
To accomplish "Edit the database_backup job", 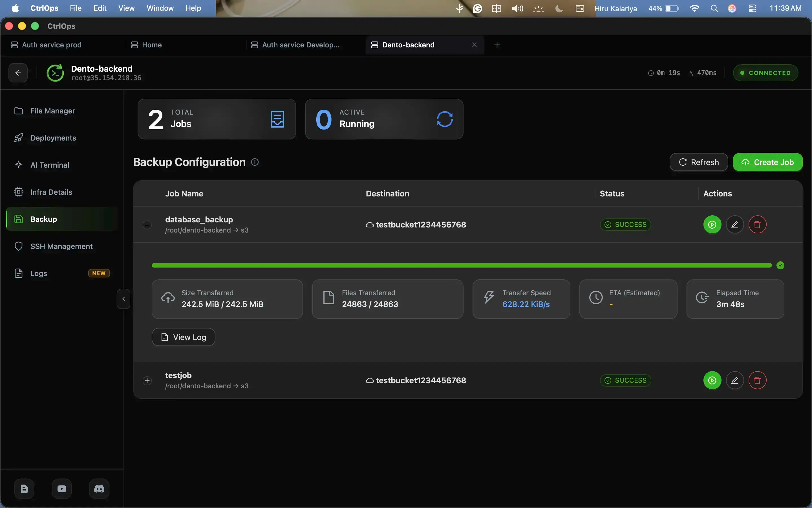I will point(734,224).
